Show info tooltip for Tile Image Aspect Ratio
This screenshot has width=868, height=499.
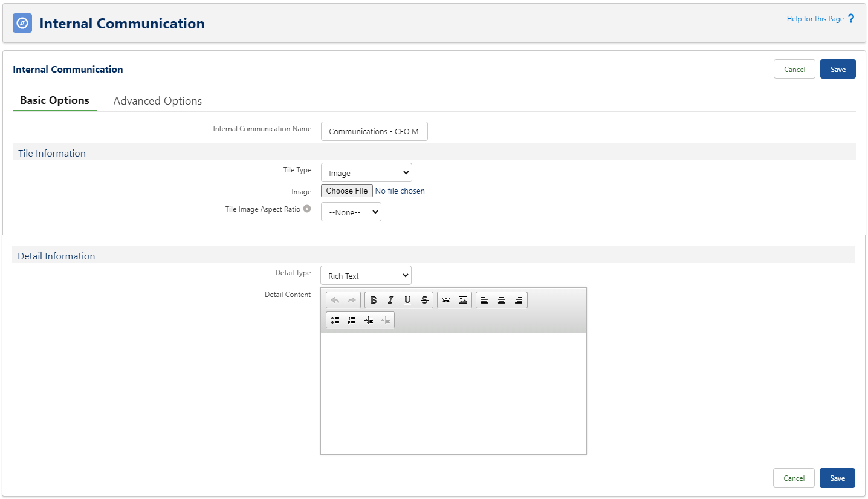(307, 209)
